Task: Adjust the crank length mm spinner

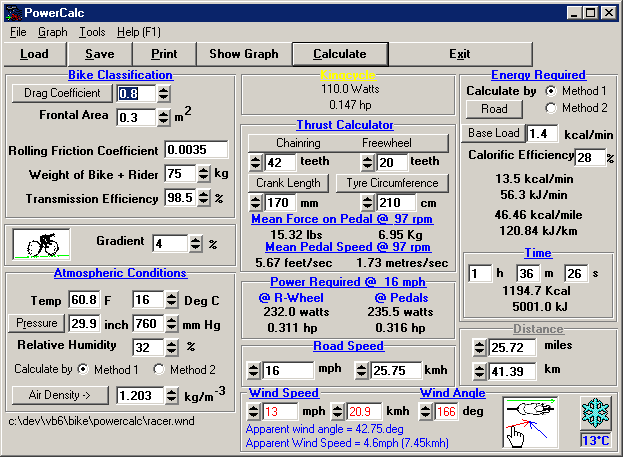Action: (255, 203)
